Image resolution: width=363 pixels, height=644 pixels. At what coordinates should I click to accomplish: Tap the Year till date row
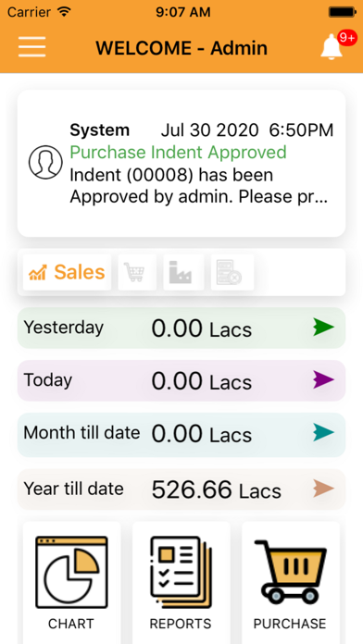(181, 489)
